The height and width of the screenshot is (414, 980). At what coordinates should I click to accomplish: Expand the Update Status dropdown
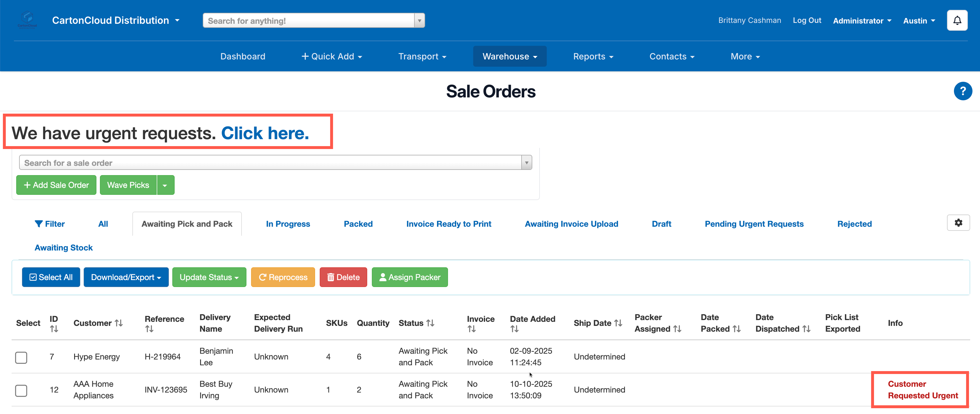point(209,277)
